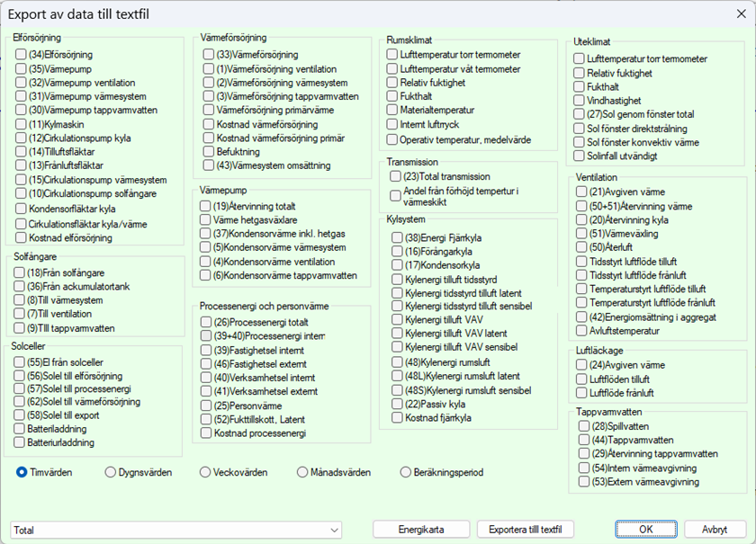Tick (23)Total transmission checkbox
This screenshot has height=544, width=756.
click(x=396, y=176)
